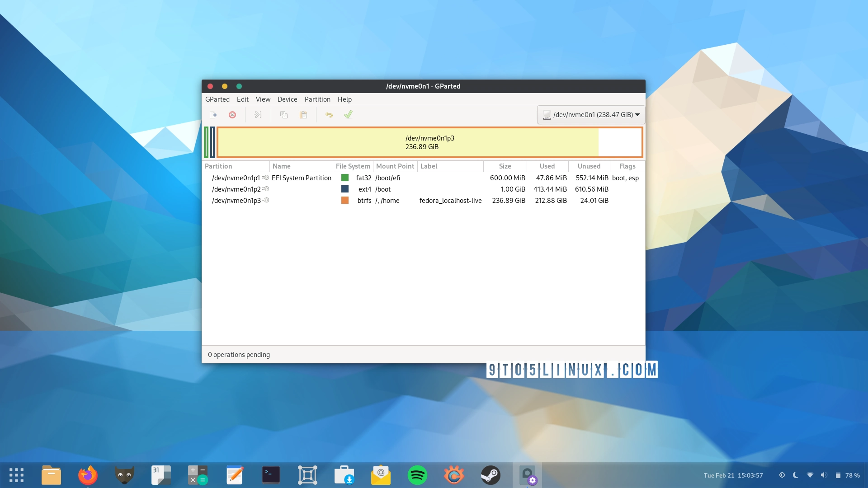Copy the selected partition
This screenshot has height=488, width=868.
[283, 115]
